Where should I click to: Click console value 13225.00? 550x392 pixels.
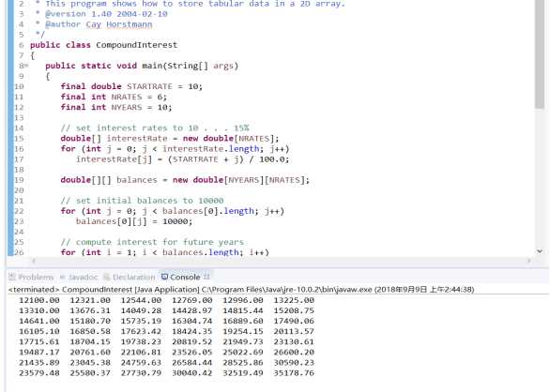[x=294, y=300]
